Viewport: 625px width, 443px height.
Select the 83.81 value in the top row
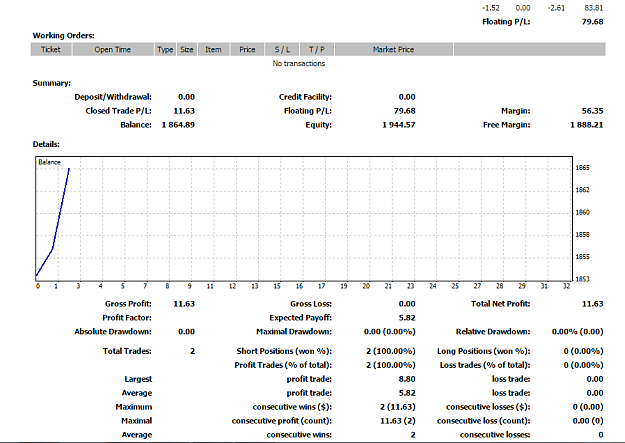coord(594,8)
